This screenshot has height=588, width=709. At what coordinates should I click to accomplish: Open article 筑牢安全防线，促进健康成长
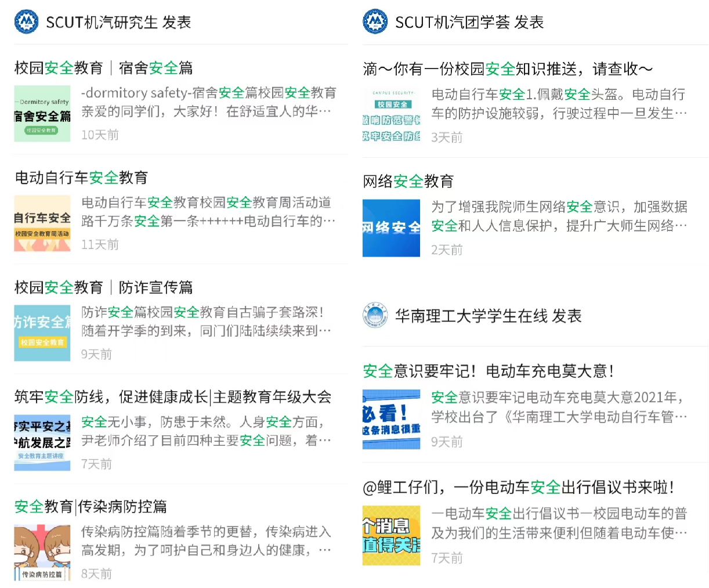point(173,397)
